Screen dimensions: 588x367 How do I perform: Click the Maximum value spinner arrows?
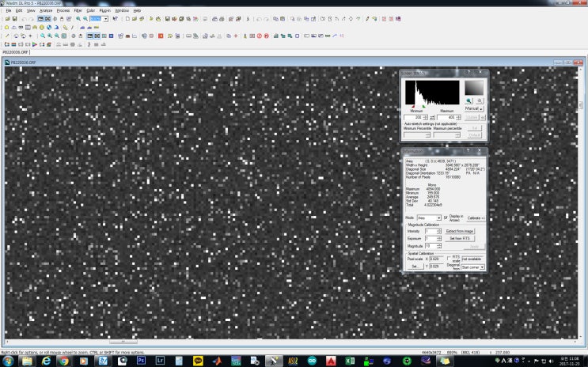coord(458,118)
